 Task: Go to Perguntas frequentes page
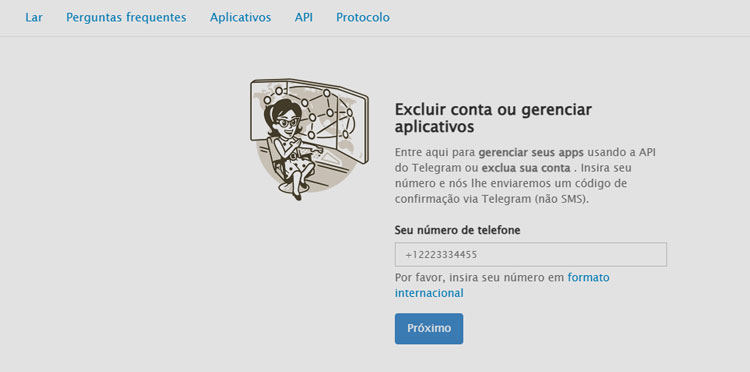pos(126,18)
